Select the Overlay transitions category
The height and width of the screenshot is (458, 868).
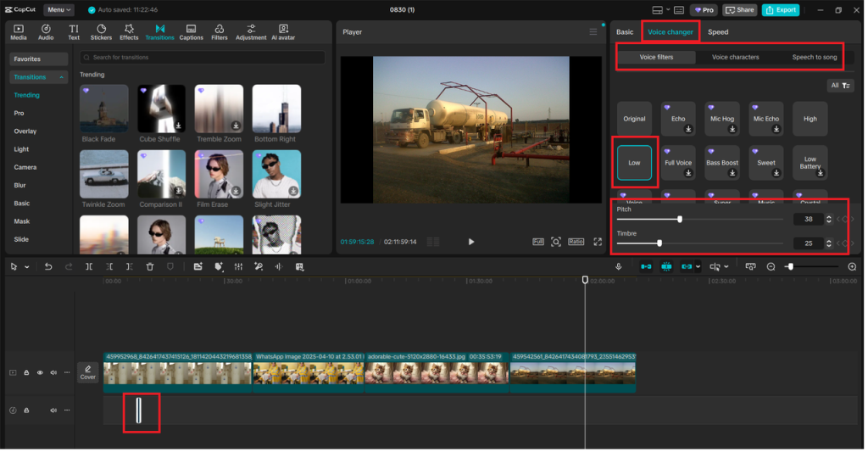[25, 131]
